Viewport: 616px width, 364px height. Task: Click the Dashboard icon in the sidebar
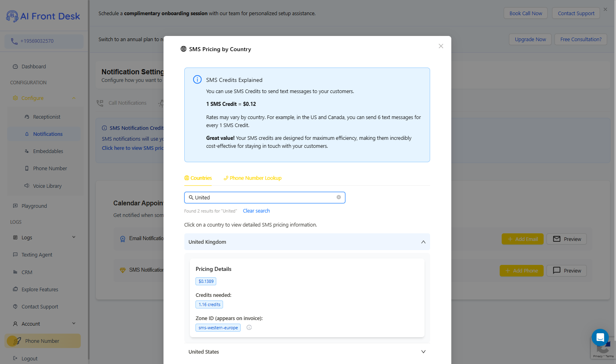pos(15,67)
